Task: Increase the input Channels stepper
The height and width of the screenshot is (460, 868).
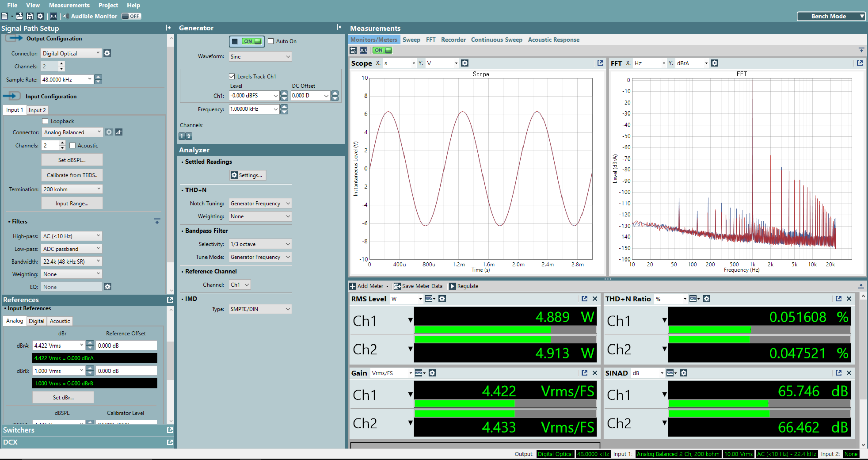Action: click(x=62, y=143)
